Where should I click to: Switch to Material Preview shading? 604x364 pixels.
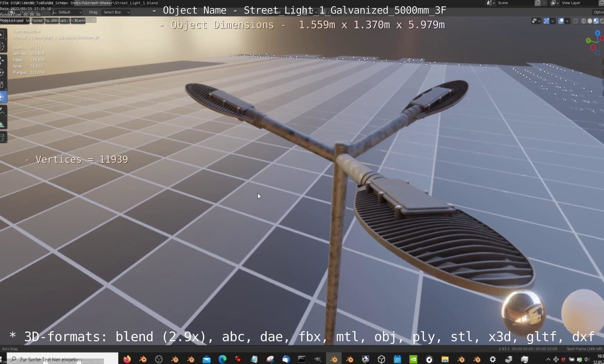(x=596, y=21)
